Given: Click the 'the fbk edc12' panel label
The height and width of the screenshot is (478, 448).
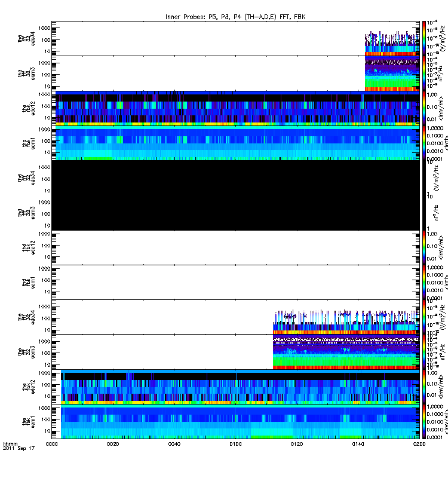Looking at the screenshot, I should pyautogui.click(x=29, y=387).
